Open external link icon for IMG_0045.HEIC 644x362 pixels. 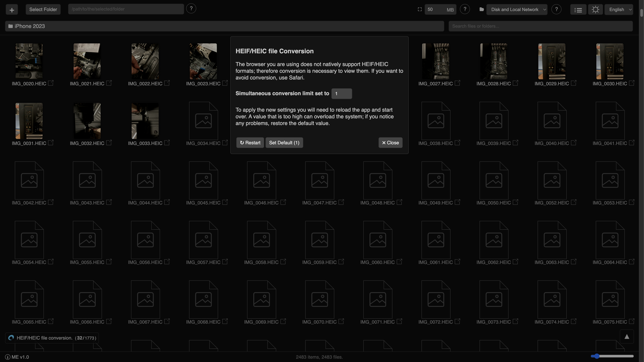click(225, 202)
